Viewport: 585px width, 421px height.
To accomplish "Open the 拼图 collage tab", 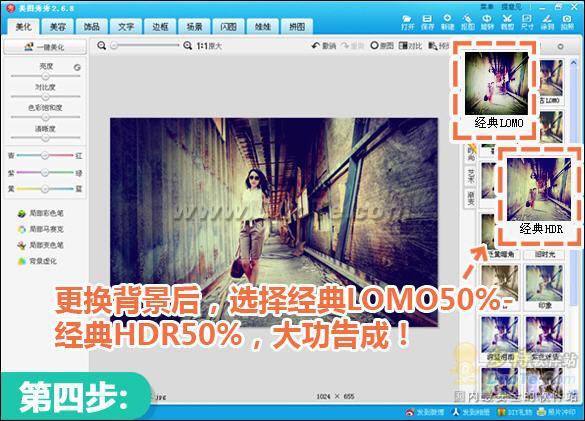I will click(x=297, y=26).
